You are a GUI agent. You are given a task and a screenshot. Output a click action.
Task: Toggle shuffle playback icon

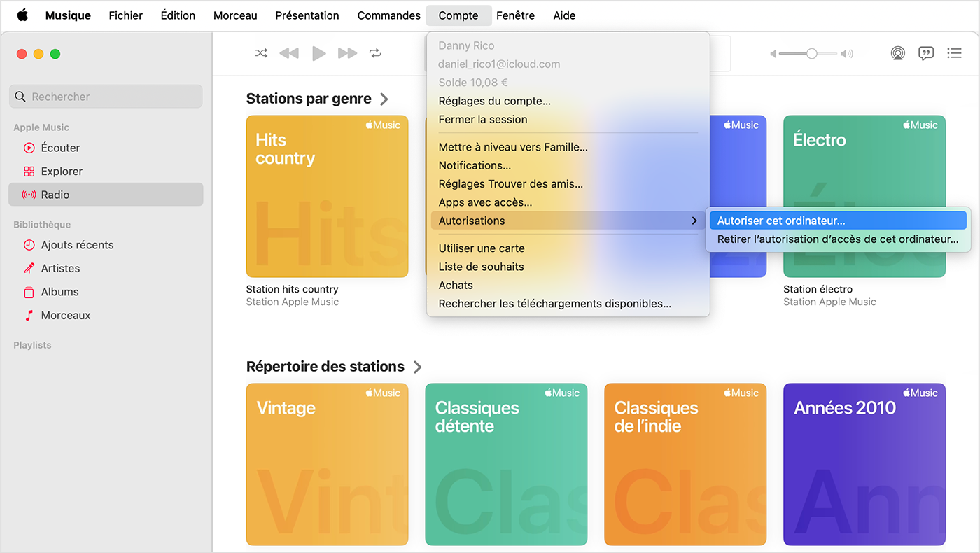[261, 53]
